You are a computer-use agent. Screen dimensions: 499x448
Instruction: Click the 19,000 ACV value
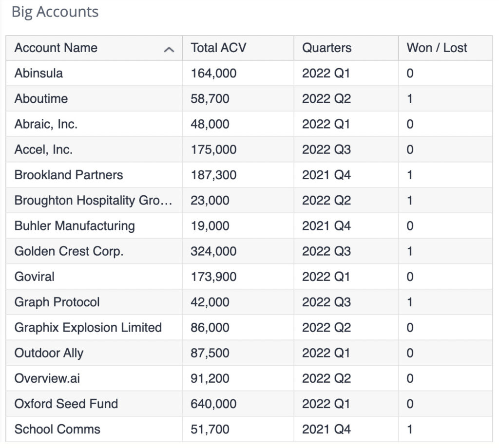pyautogui.click(x=210, y=226)
